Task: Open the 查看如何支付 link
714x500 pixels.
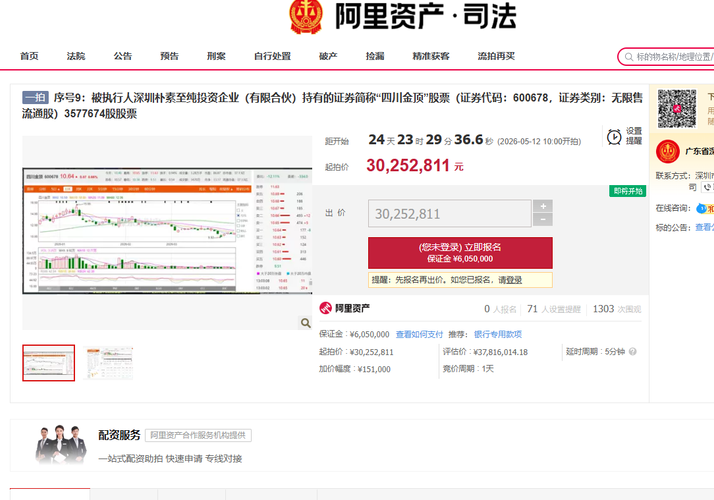Action: [419, 334]
